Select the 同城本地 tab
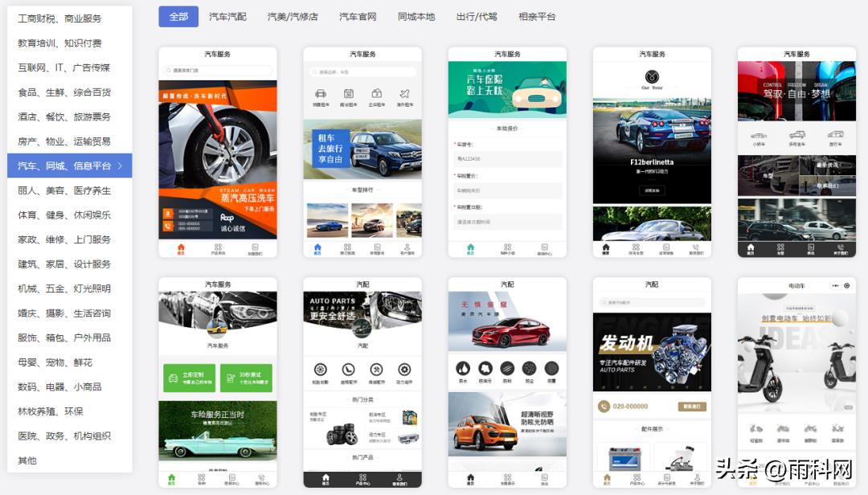 pos(416,17)
